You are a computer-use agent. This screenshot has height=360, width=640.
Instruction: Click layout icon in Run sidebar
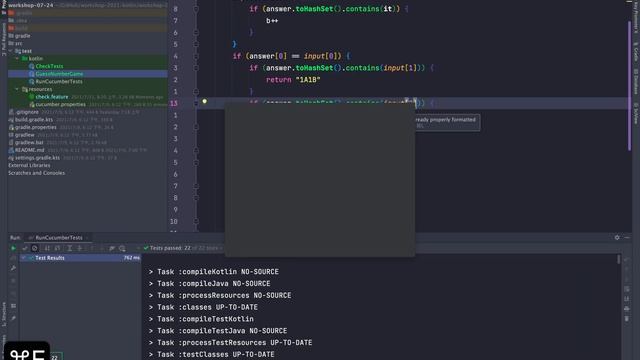pos(13,306)
